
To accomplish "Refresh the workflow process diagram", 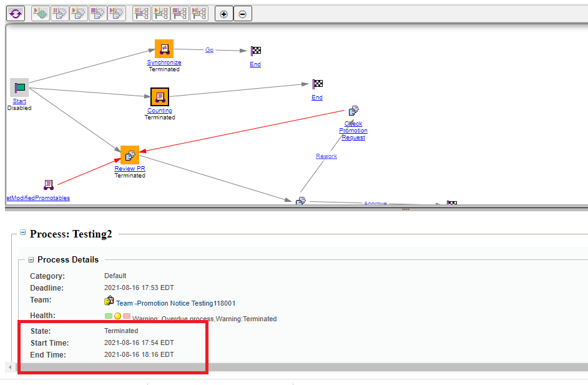I will pos(15,13).
